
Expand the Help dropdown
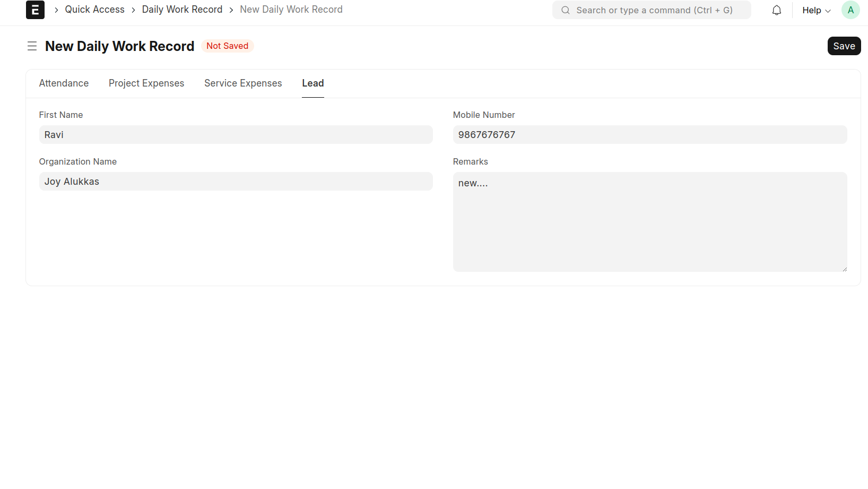[x=816, y=10]
